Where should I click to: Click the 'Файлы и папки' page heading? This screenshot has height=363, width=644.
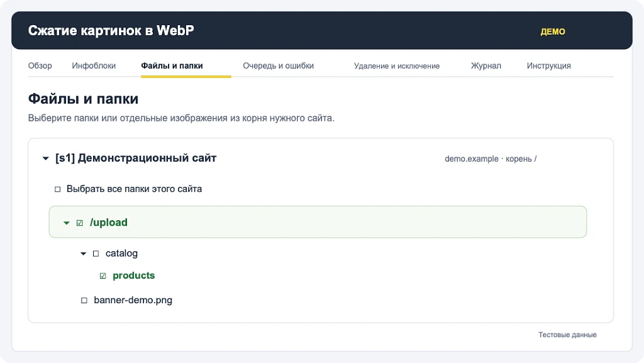tap(84, 99)
